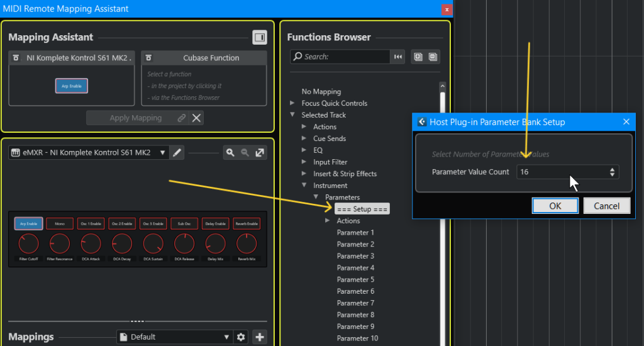Select the Filter Cutoff knob
644x346 pixels.
[29, 243]
